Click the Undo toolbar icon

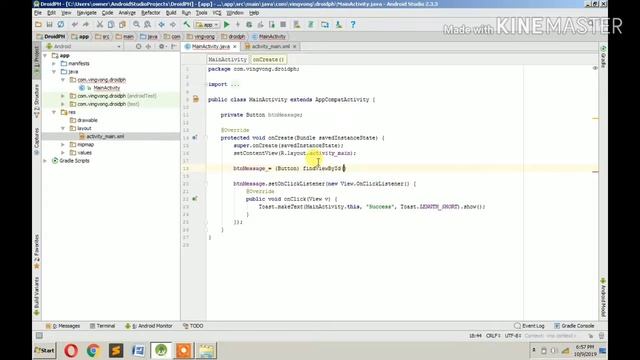click(x=74, y=25)
